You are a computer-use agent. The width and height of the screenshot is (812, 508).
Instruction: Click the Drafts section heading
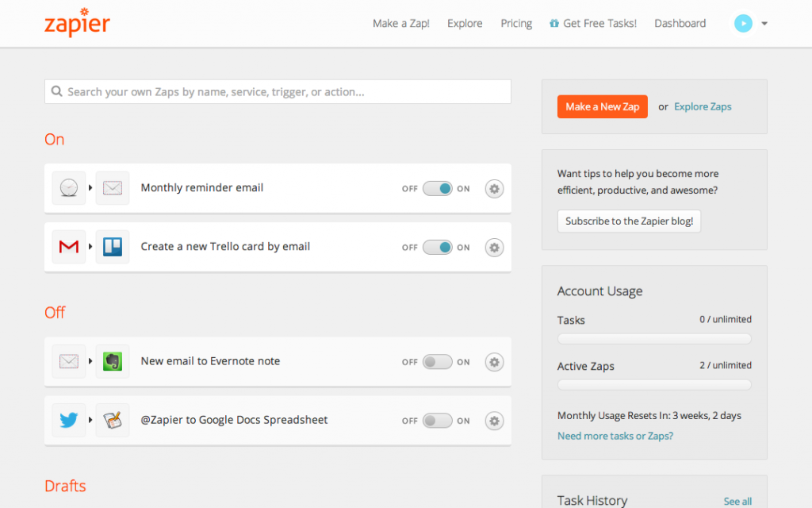click(x=65, y=486)
